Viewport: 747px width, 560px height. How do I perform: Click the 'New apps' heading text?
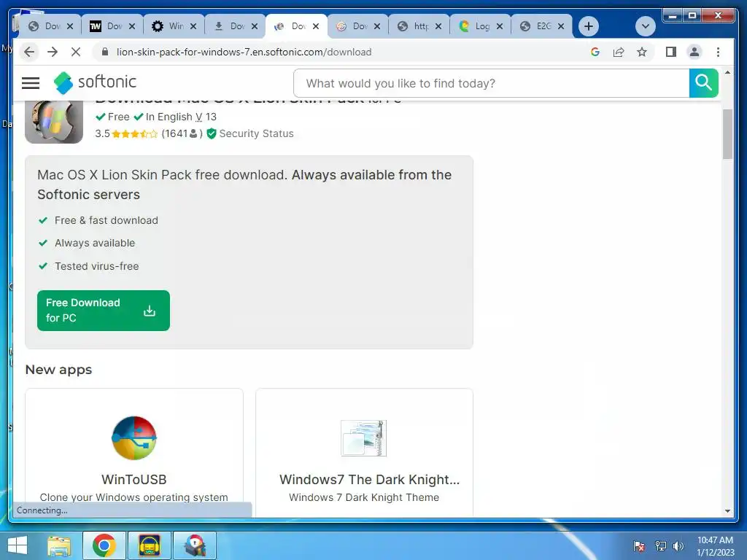click(x=58, y=370)
